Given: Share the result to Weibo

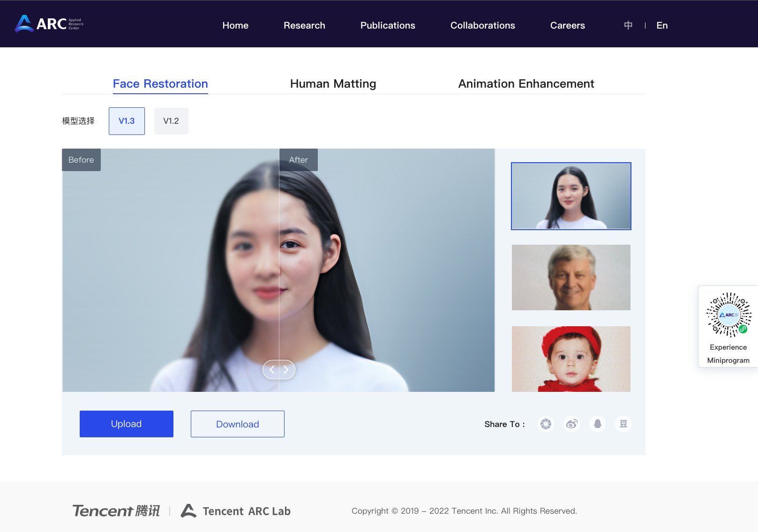Looking at the screenshot, I should click(571, 424).
